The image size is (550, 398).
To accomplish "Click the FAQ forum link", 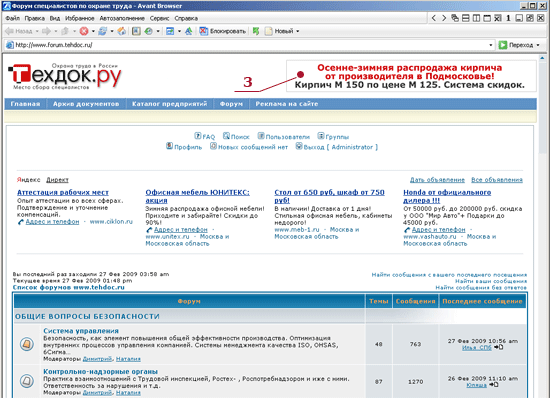I will point(205,136).
